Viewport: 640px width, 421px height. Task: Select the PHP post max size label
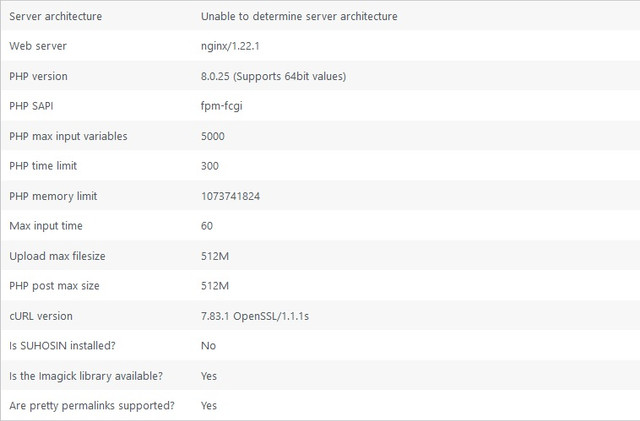click(x=54, y=286)
